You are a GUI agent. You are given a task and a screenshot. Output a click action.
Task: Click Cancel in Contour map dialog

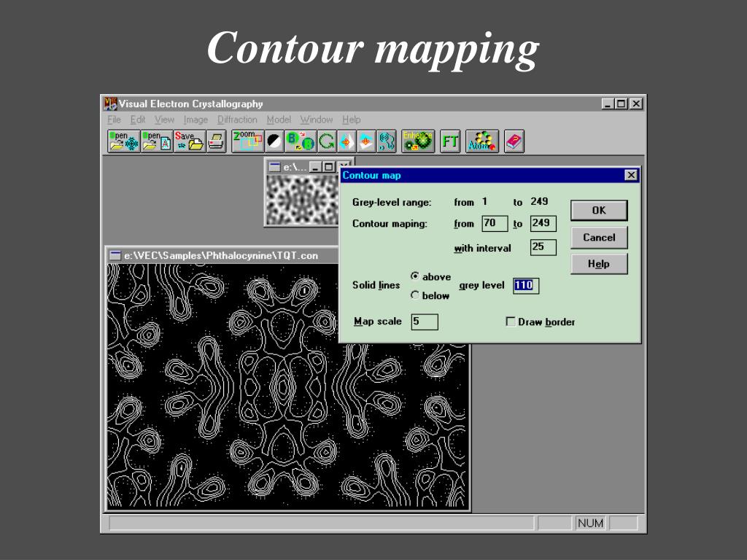[599, 237]
